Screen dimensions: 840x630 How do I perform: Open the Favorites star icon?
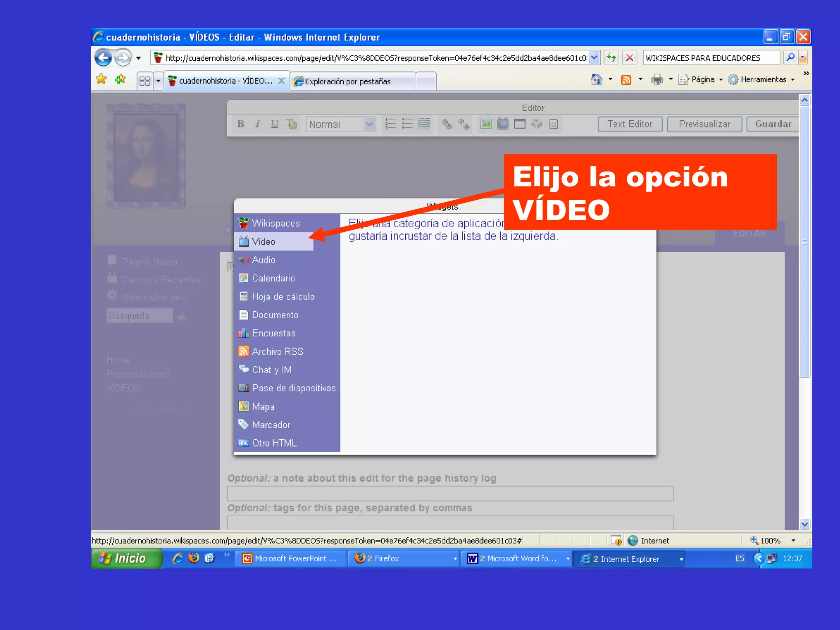click(x=101, y=79)
